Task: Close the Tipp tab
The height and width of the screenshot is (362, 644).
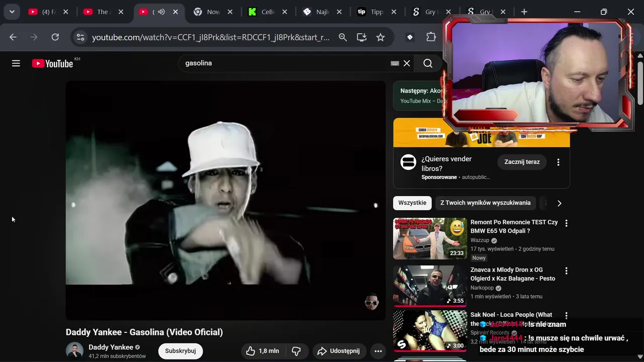Action: (x=393, y=12)
